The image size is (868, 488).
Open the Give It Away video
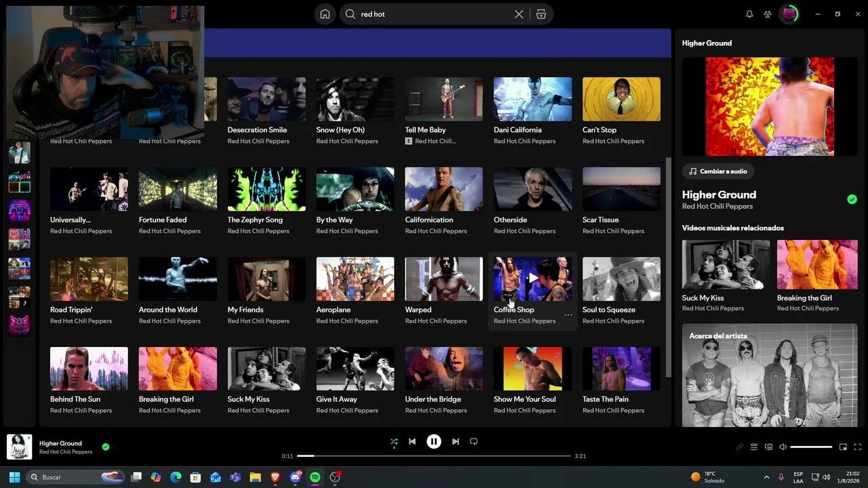click(x=355, y=369)
